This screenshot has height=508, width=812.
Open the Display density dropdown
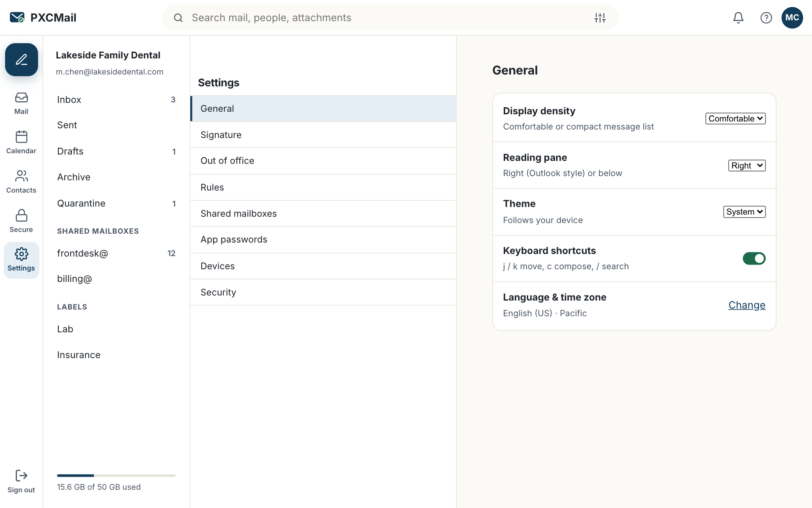[735, 119]
